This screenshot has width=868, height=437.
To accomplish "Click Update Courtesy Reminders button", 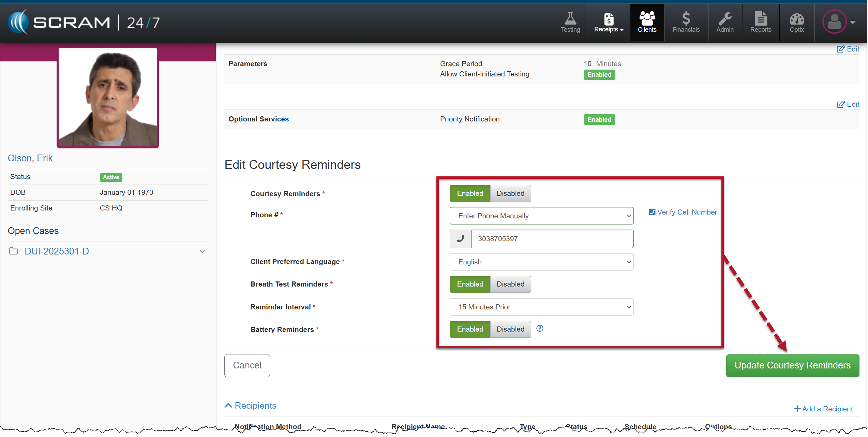I will click(x=792, y=365).
